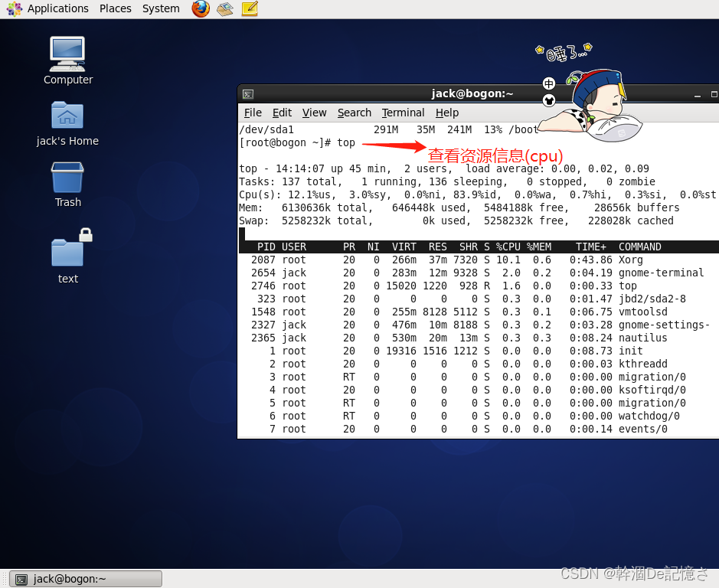Click the TIME+ column header
The image size is (719, 588).
point(590,247)
